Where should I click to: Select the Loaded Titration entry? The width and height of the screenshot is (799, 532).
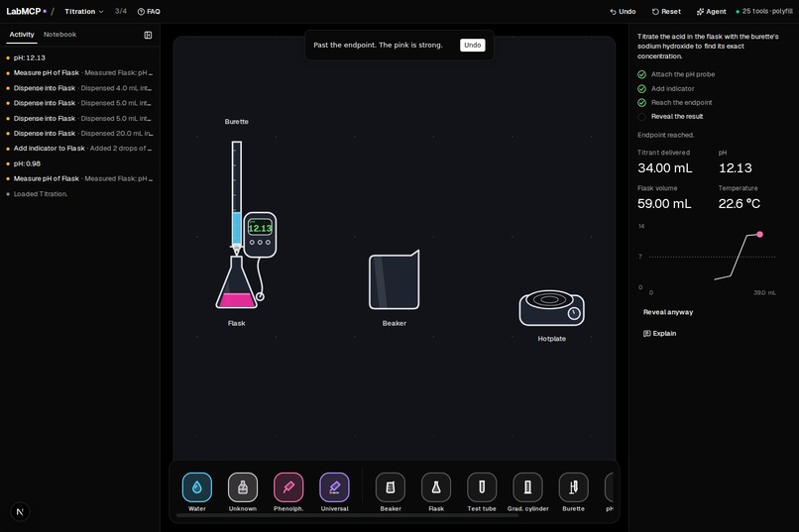(79, 194)
